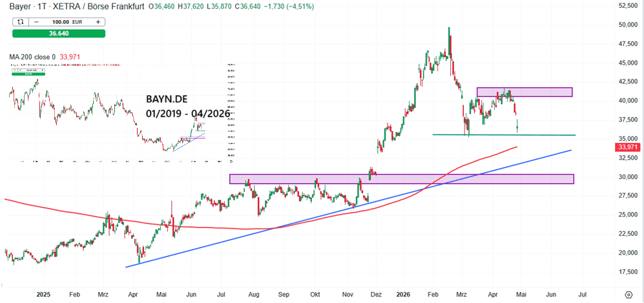Viewport: 644px width, 303px height.
Task: Click the L35,870 low value
Action: click(218, 6)
